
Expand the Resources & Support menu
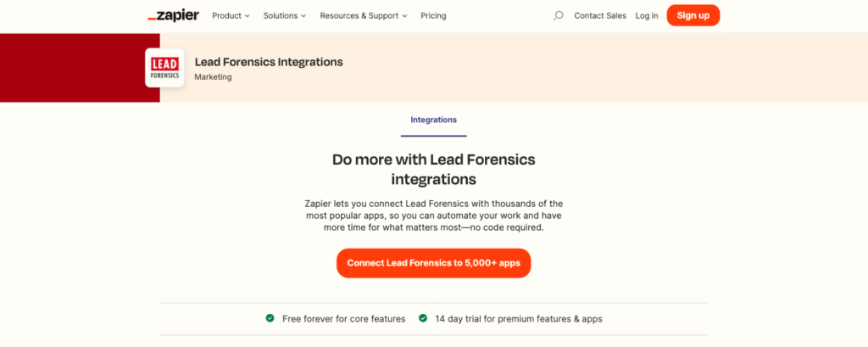click(x=364, y=15)
